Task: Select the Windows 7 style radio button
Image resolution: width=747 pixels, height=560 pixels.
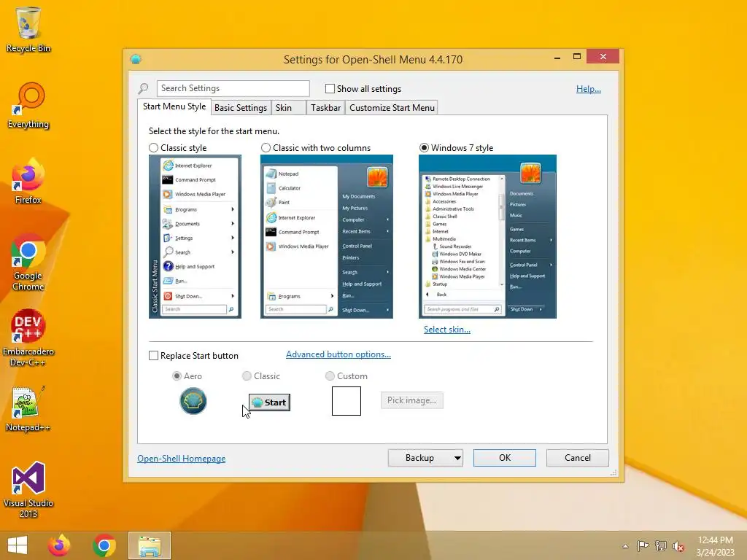Action: coord(424,148)
